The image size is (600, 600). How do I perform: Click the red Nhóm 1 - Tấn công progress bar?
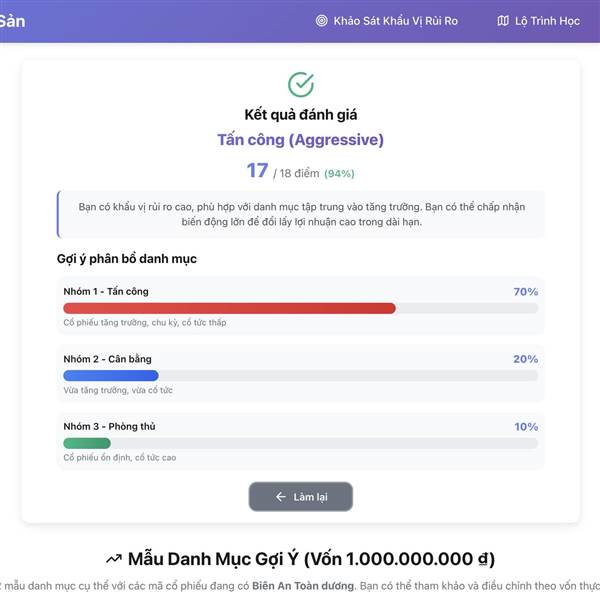(x=229, y=308)
